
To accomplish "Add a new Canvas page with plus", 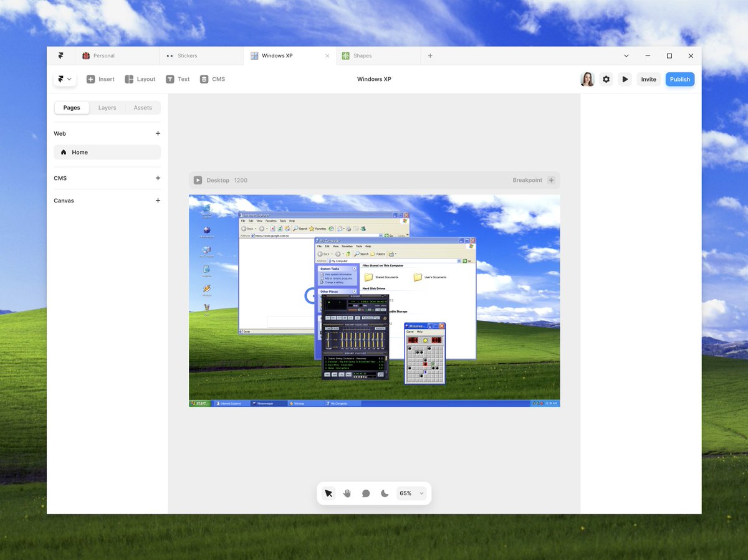I will 158,201.
